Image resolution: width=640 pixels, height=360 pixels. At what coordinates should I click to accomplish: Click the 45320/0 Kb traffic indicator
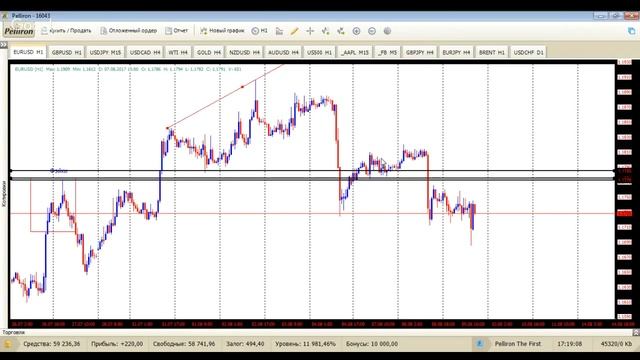click(x=616, y=344)
